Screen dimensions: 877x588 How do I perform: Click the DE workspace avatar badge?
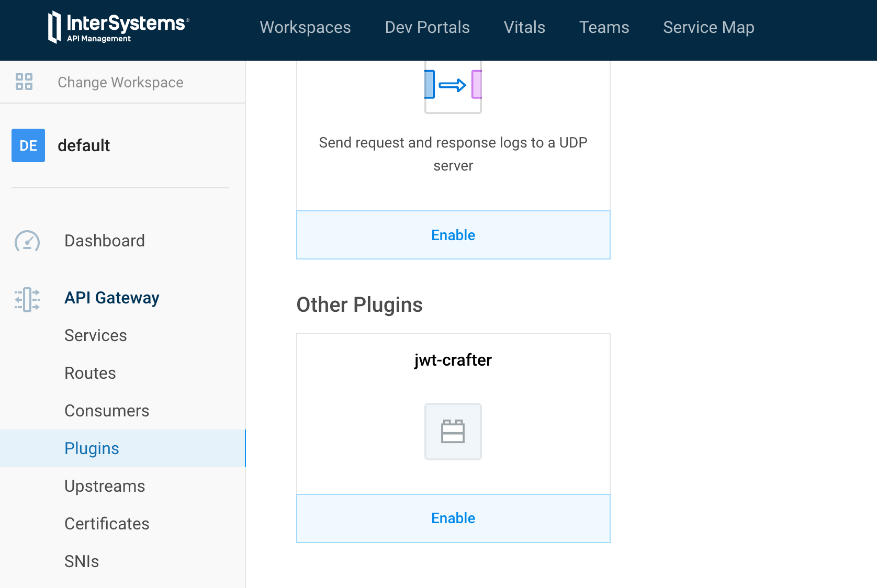(28, 145)
